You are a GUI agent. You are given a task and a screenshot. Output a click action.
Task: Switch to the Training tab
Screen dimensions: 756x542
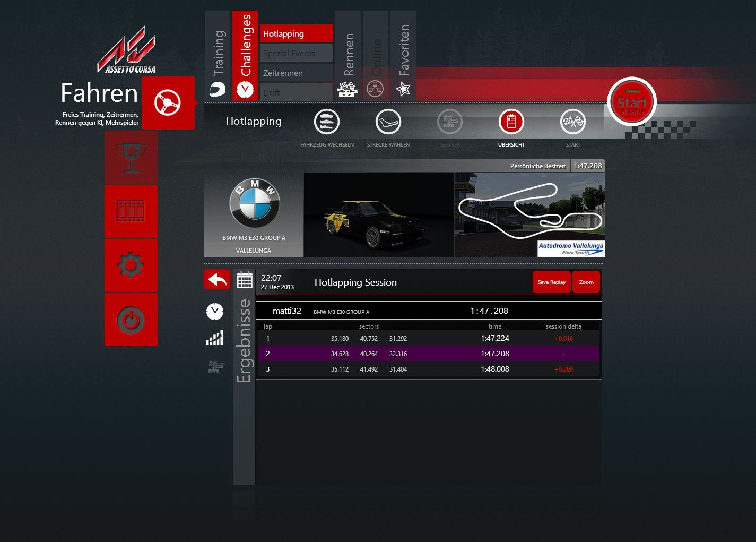(x=218, y=56)
